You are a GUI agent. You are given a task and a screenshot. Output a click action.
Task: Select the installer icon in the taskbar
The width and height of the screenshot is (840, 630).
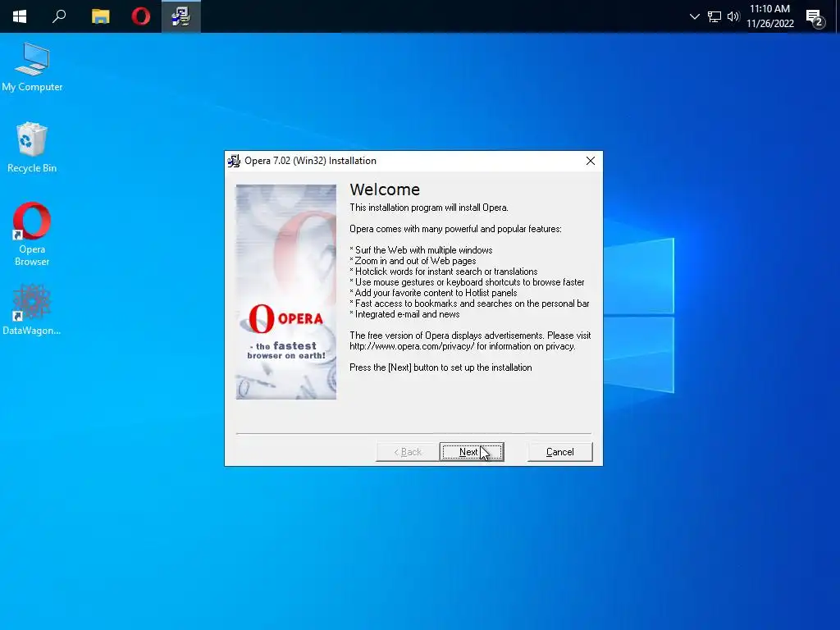point(181,16)
